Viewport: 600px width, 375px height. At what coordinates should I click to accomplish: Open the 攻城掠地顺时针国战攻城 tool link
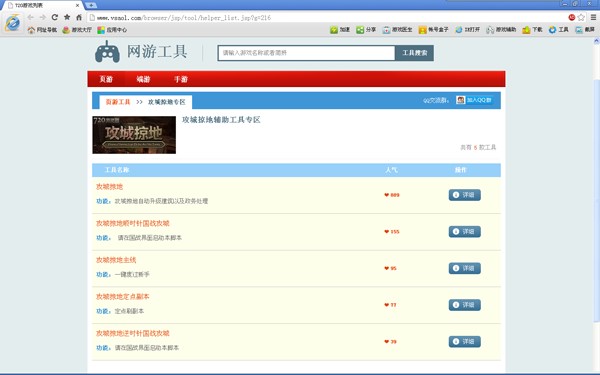coord(132,223)
